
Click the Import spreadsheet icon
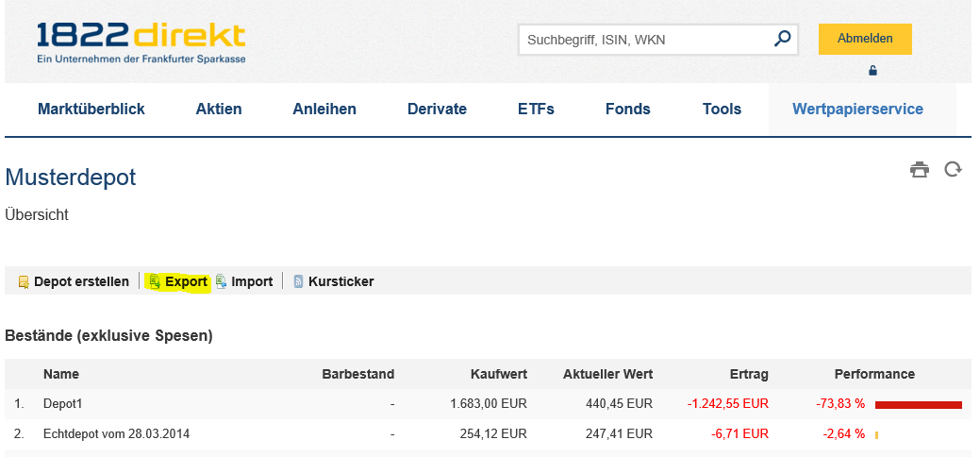[x=222, y=281]
